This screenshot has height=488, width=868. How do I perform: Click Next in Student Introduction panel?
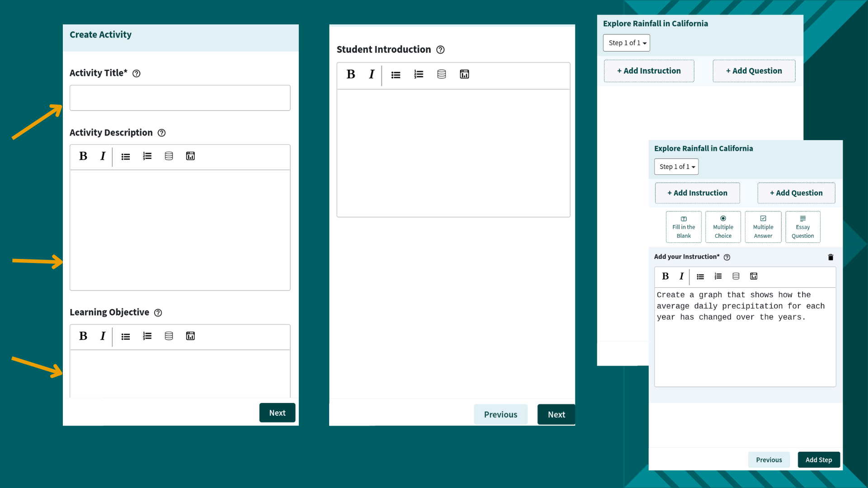[556, 415]
